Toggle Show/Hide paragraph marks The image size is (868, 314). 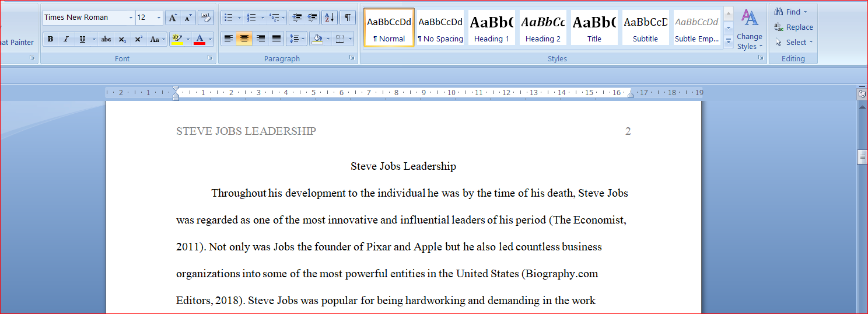click(348, 18)
